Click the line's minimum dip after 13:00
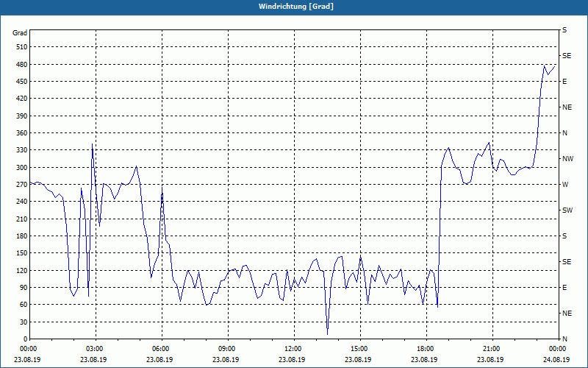This screenshot has height=368, width=588. (327, 334)
